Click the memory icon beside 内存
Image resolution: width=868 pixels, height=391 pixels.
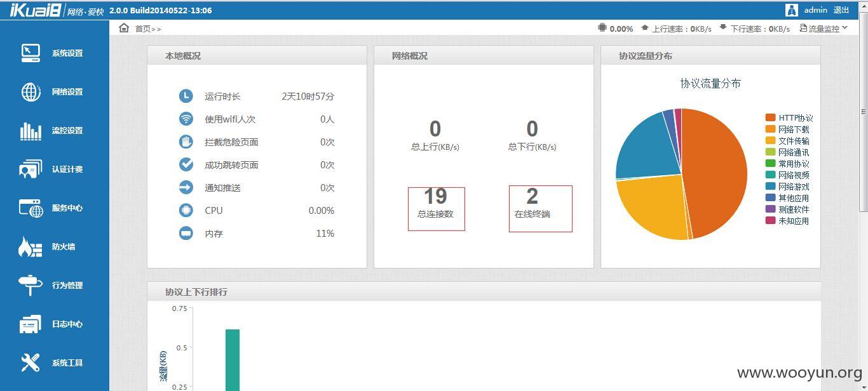(186, 234)
